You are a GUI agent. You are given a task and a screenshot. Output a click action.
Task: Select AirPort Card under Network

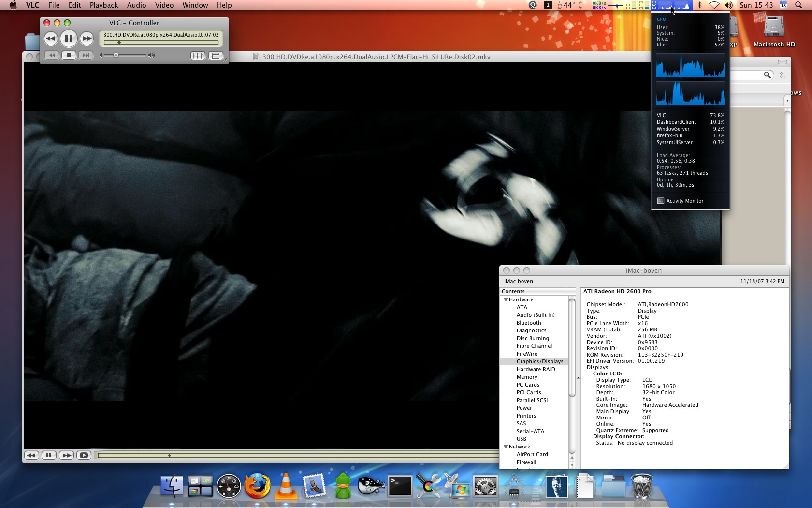pyautogui.click(x=532, y=454)
